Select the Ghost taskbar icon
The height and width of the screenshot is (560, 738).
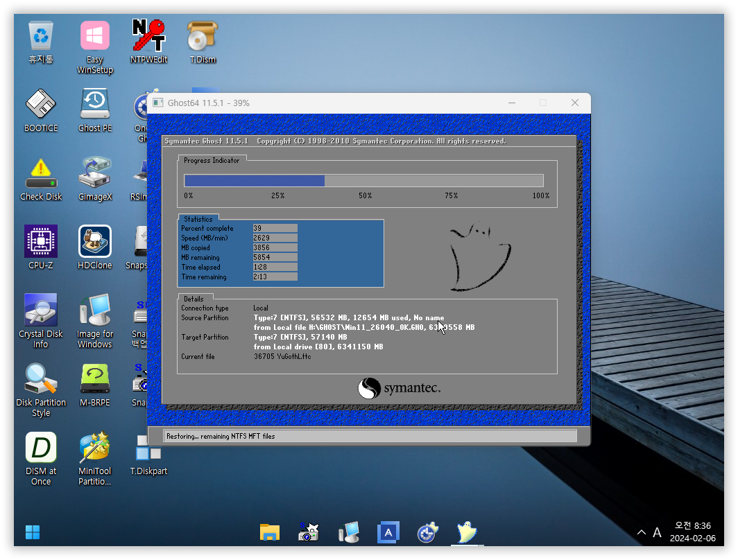(467, 532)
